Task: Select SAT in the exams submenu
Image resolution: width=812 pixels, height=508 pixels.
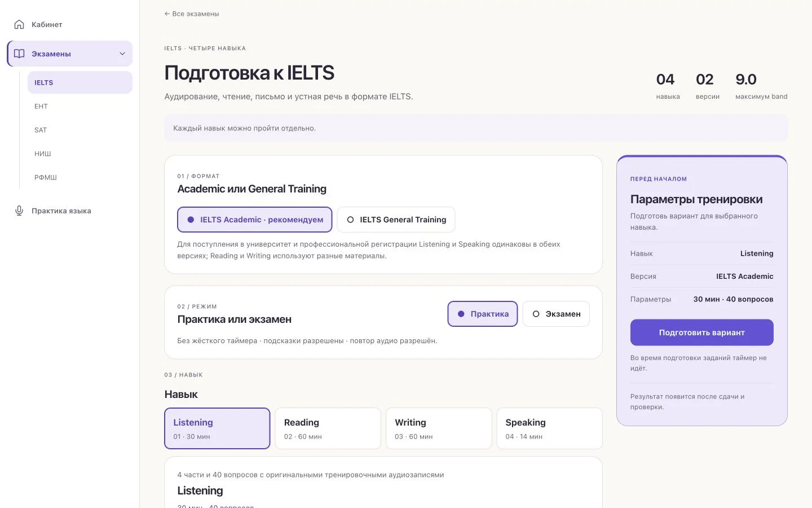Action: 80,130
